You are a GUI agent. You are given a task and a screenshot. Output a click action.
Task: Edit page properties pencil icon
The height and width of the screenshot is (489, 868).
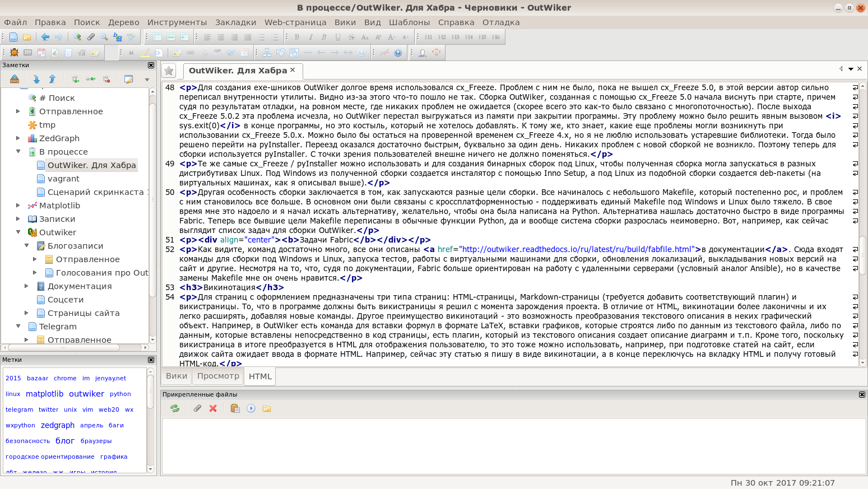tap(129, 79)
